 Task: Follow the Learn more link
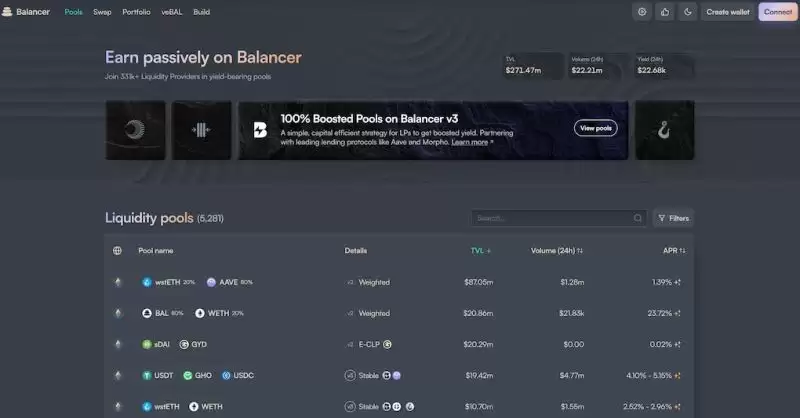(x=469, y=142)
